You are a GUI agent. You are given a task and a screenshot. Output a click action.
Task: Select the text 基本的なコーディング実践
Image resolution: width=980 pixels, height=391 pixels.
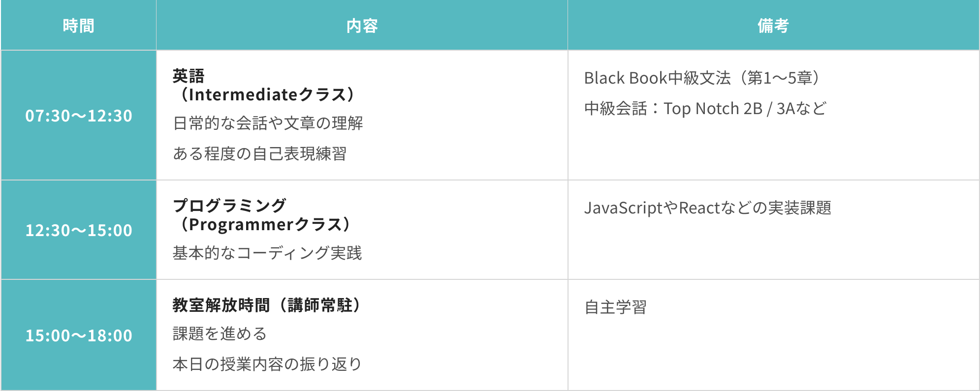pos(267,253)
